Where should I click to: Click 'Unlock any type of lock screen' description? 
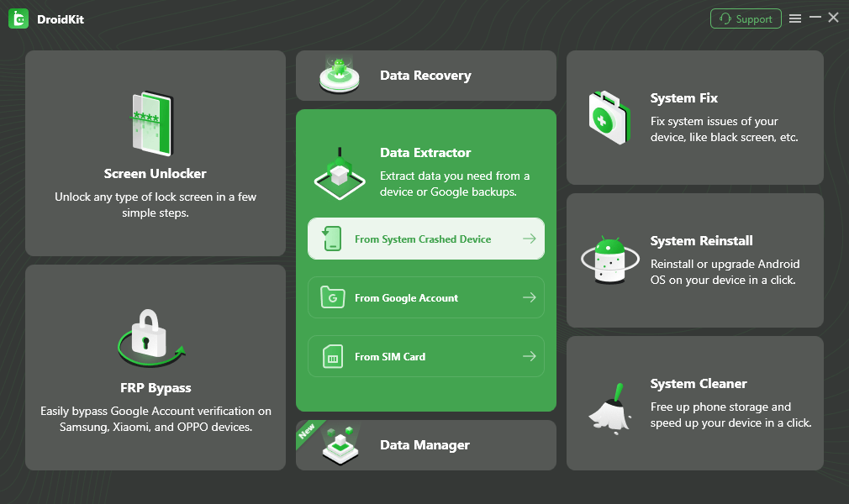[156, 205]
